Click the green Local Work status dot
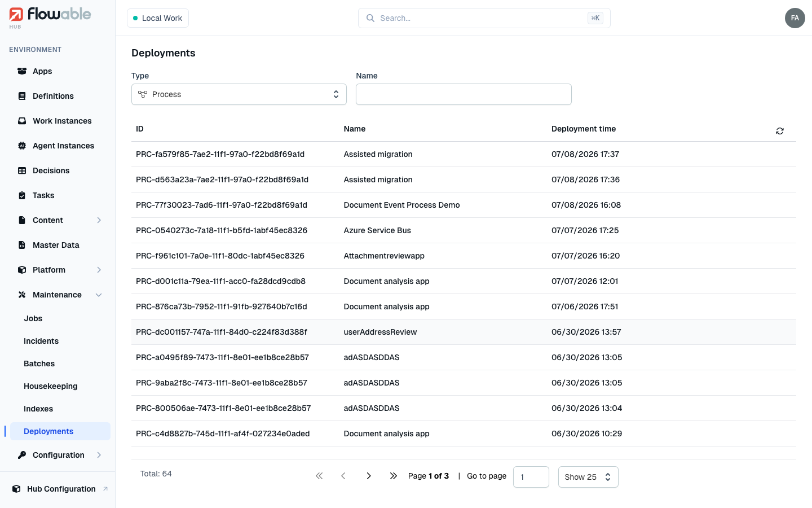The height and width of the screenshot is (508, 812). (135, 18)
